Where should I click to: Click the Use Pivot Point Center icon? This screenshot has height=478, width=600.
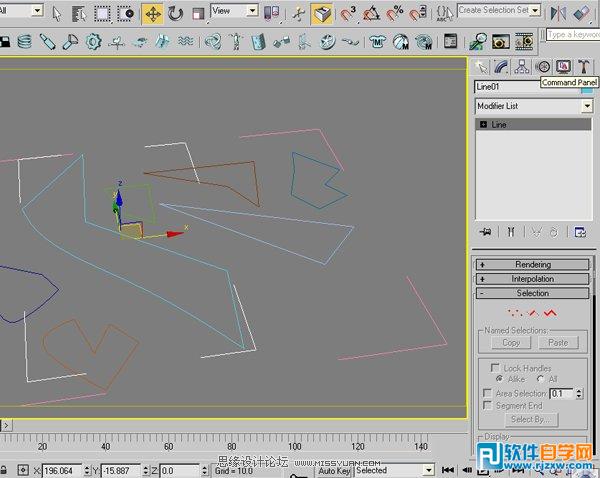[271, 13]
